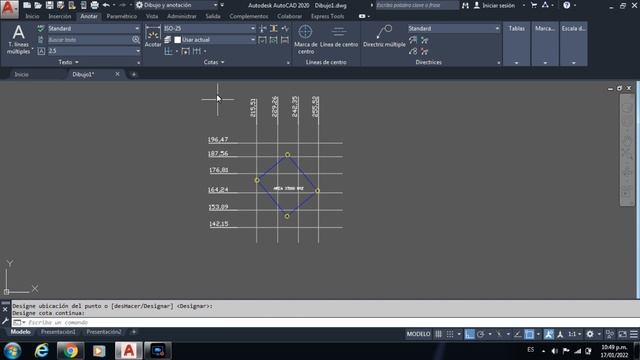Open the Usar actual dimension layer dropdown
640x360 pixels.
point(218,40)
